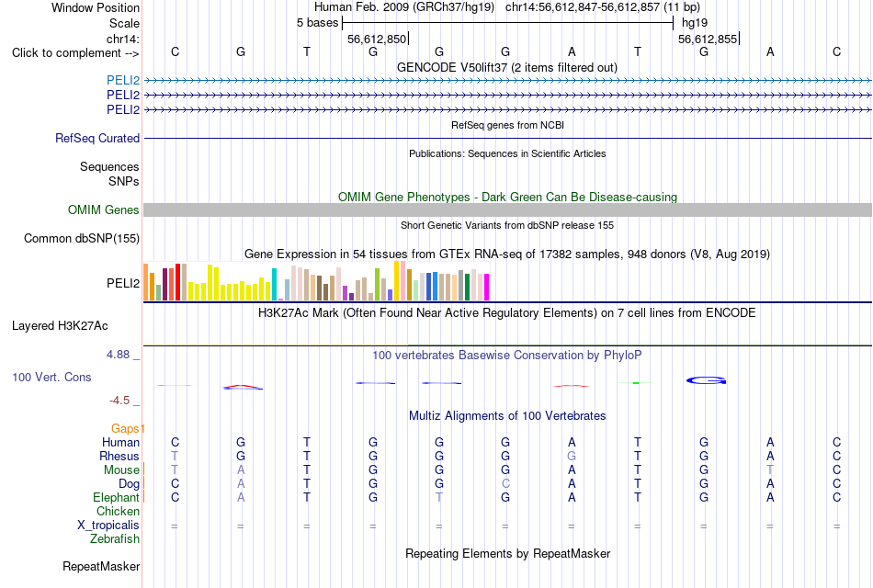Click the 'RefSeq genes from NCBI' title
The height and width of the screenshot is (588, 873).
click(507, 125)
